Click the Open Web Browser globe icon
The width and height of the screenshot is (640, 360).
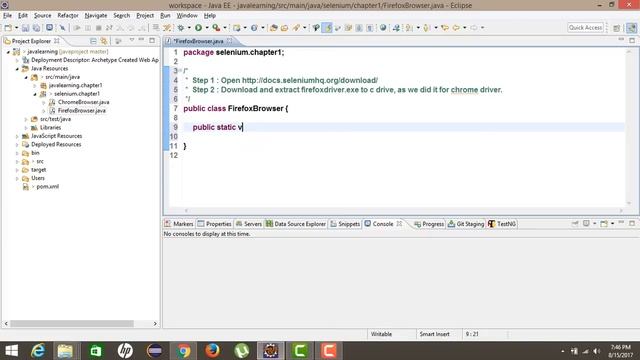point(383,28)
